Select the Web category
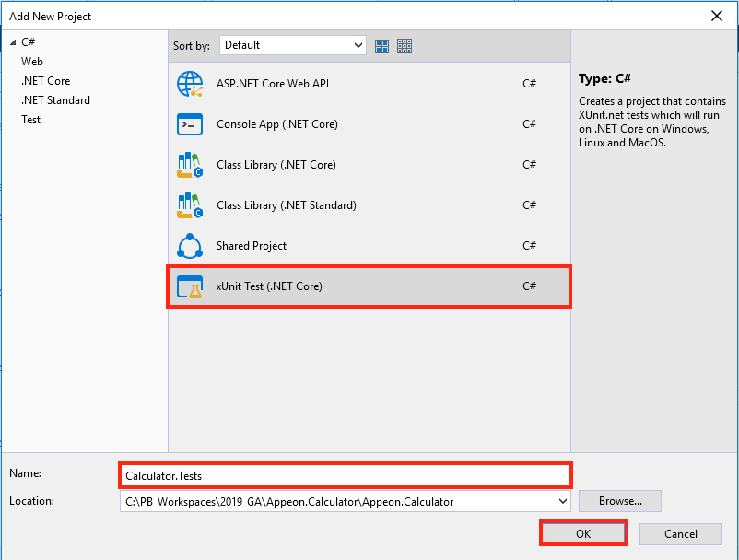The height and width of the screenshot is (560, 739). 32,62
